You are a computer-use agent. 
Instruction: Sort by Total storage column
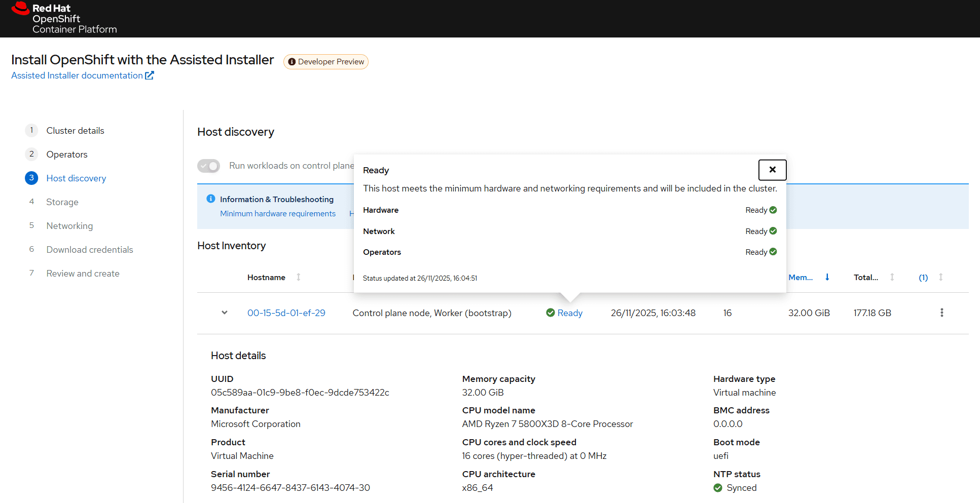892,277
